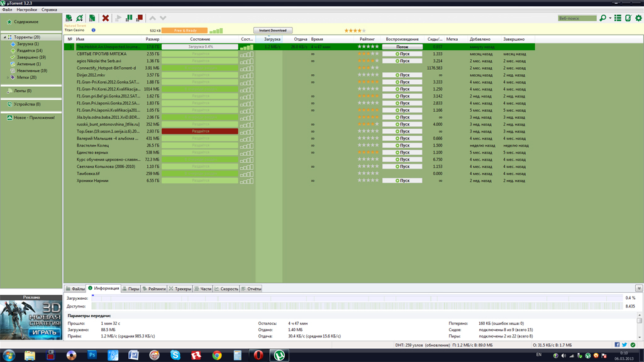This screenshot has height=362, width=644.
Task: Open the search engine dropdown arrow
Action: pos(610,18)
